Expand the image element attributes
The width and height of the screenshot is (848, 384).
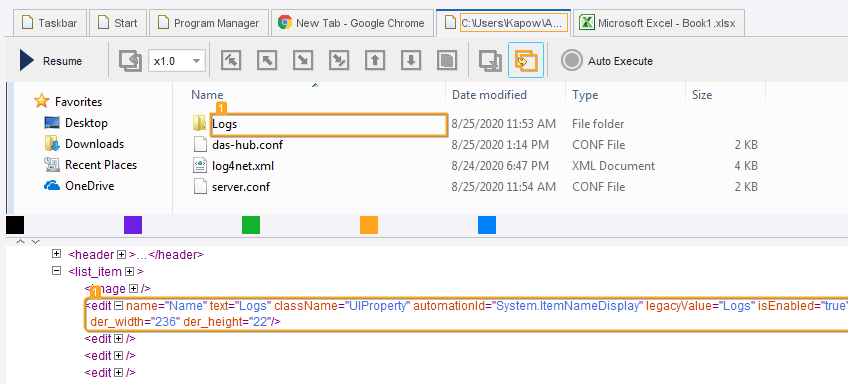pyautogui.click(x=133, y=289)
